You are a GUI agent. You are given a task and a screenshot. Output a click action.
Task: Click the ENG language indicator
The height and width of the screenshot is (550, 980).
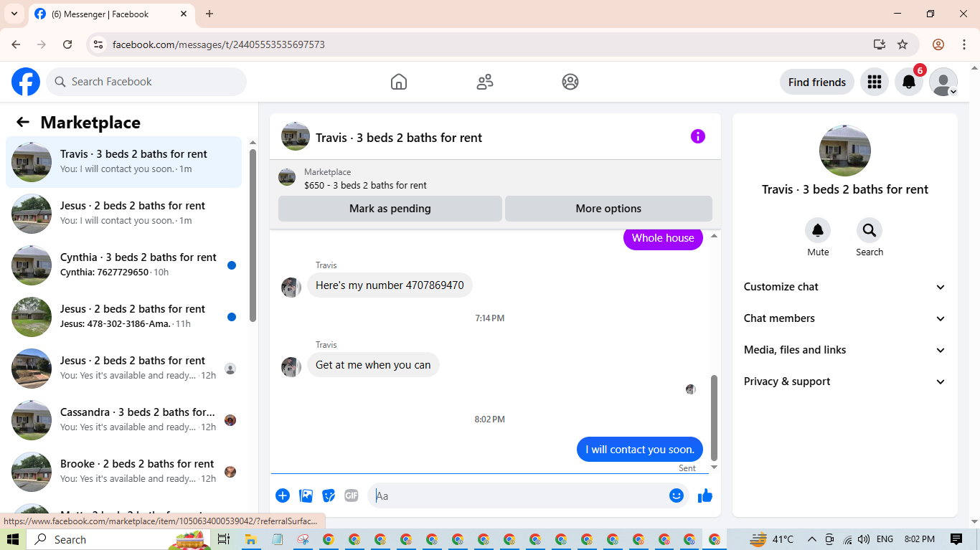click(x=885, y=539)
